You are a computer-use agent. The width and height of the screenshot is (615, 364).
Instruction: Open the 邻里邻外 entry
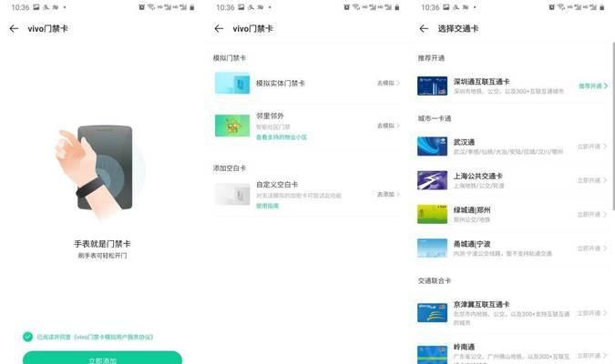[270, 116]
